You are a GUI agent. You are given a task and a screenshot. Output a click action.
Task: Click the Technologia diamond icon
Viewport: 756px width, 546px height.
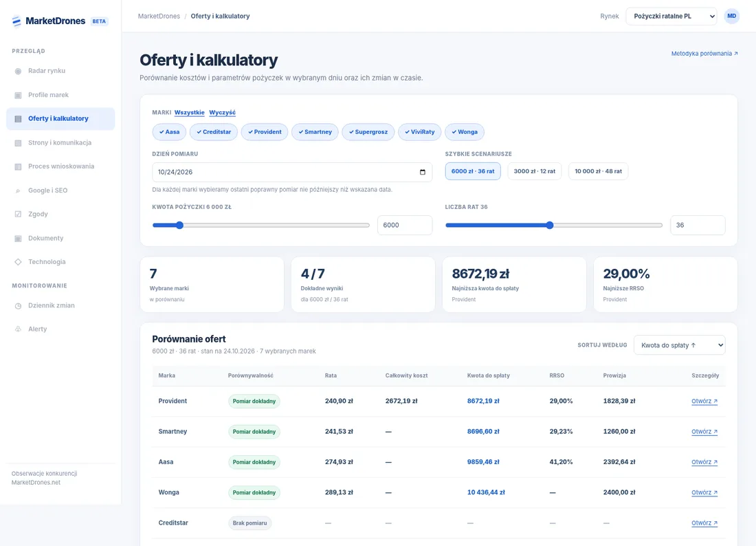pos(18,262)
